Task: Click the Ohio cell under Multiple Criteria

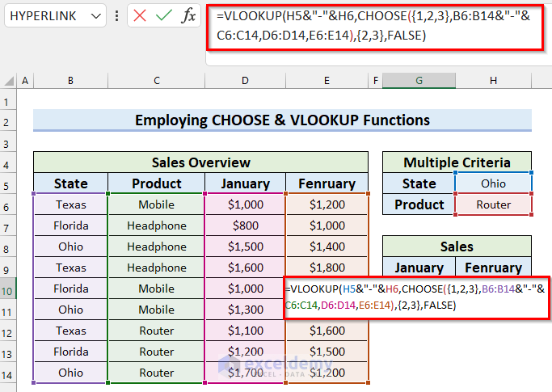Action: 493,183
